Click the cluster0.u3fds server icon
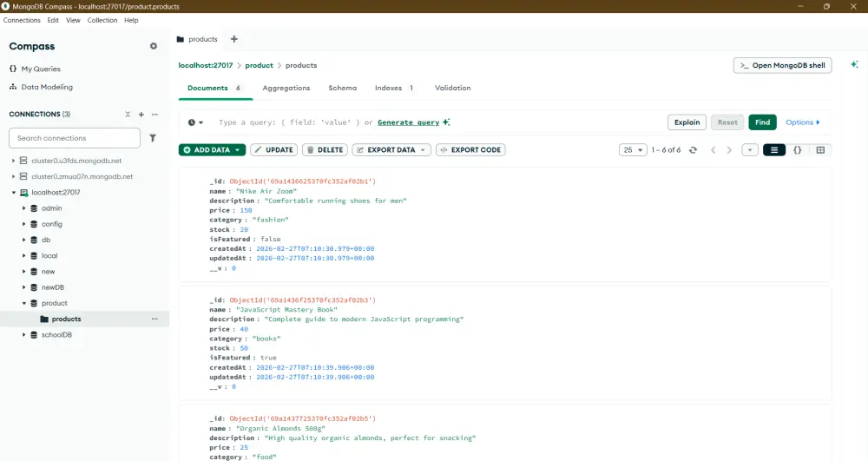The height and width of the screenshot is (461, 868). pos(23,161)
